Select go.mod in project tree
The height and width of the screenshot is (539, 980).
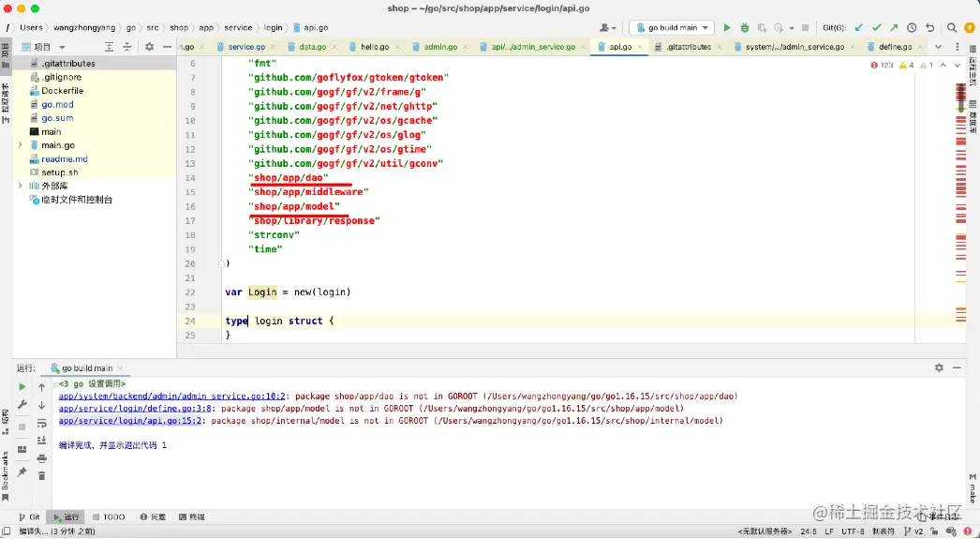click(x=57, y=104)
